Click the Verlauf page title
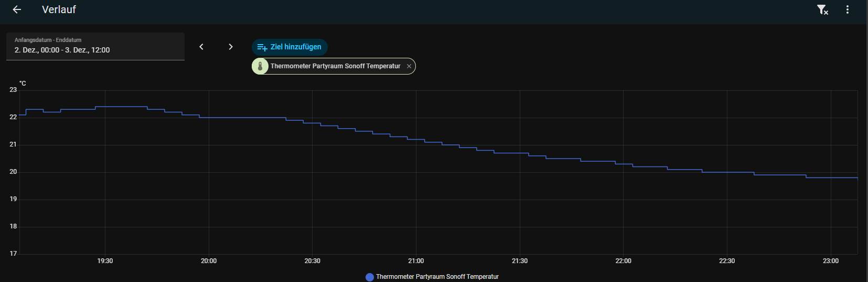 tap(59, 9)
